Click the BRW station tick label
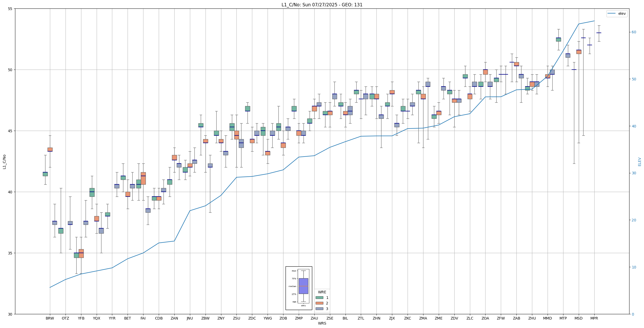Viewport: 644px width, 328px height. pyautogui.click(x=50, y=318)
